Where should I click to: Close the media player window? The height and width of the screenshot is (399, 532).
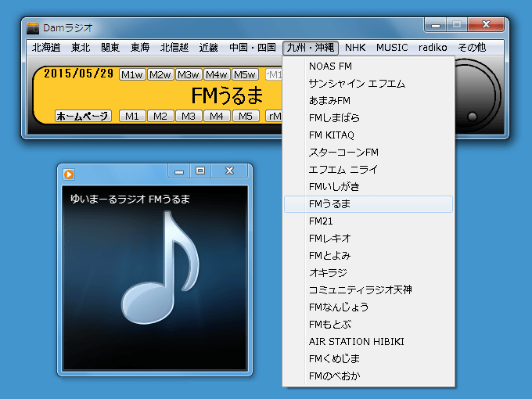click(x=230, y=171)
